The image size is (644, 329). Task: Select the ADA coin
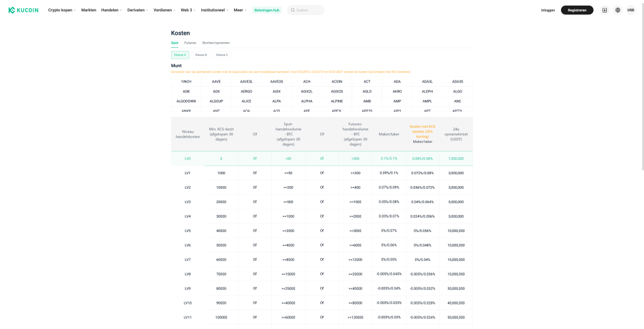click(x=397, y=81)
